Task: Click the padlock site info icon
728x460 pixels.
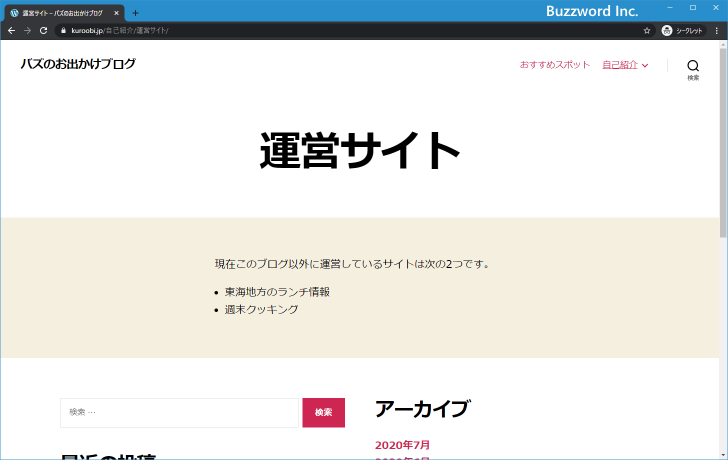Action: pos(64,31)
